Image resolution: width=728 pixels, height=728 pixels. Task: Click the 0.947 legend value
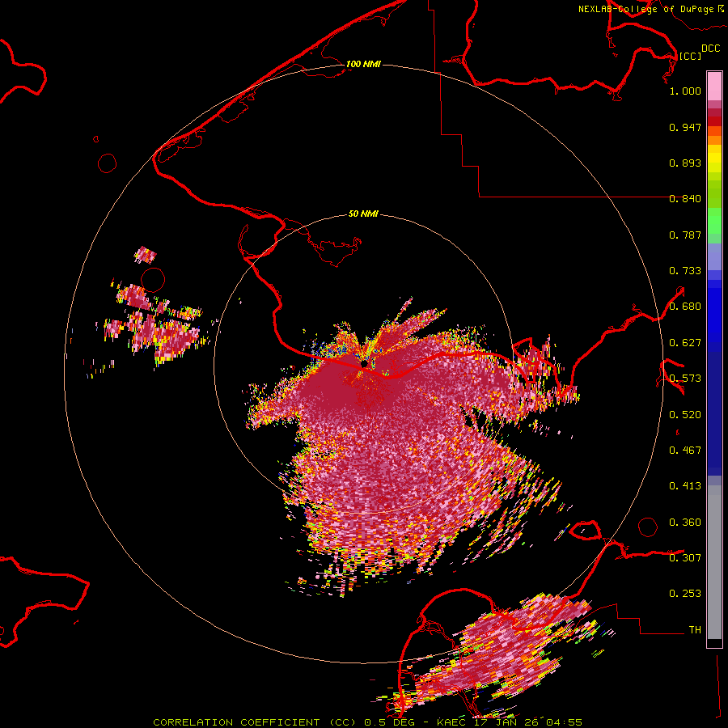tap(685, 127)
